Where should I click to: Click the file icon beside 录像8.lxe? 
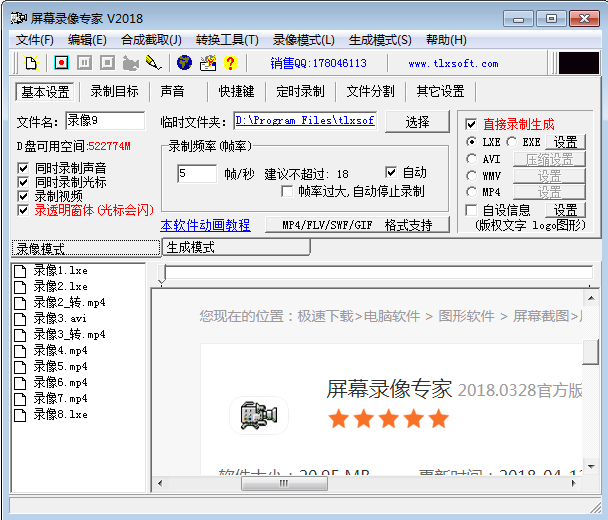[x=20, y=415]
